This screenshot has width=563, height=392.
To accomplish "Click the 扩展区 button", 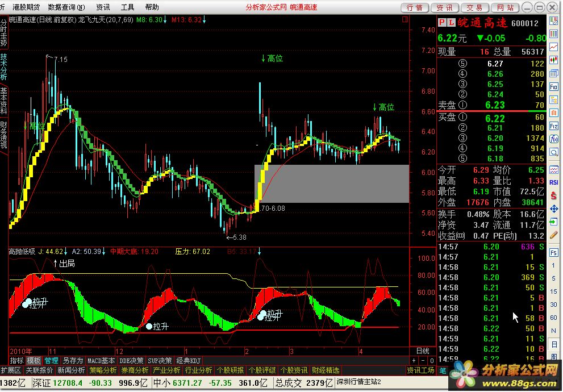I will tap(11, 370).
